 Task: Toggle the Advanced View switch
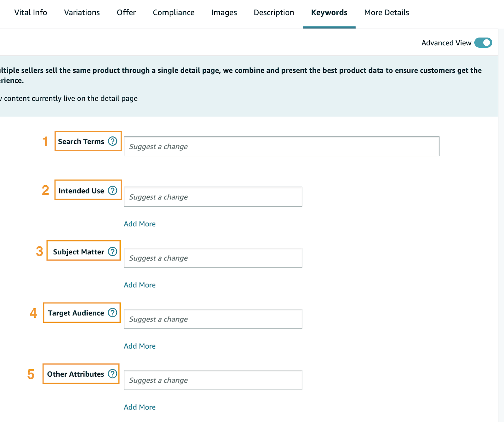pyautogui.click(x=483, y=43)
